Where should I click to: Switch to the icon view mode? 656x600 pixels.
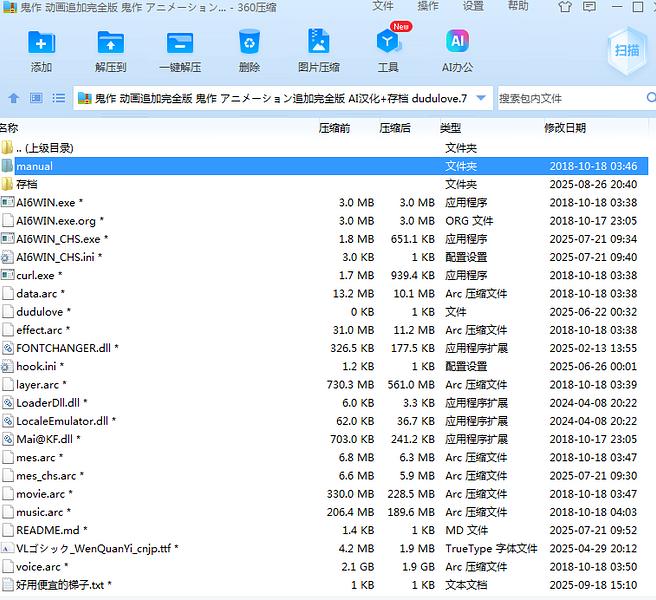click(36, 98)
